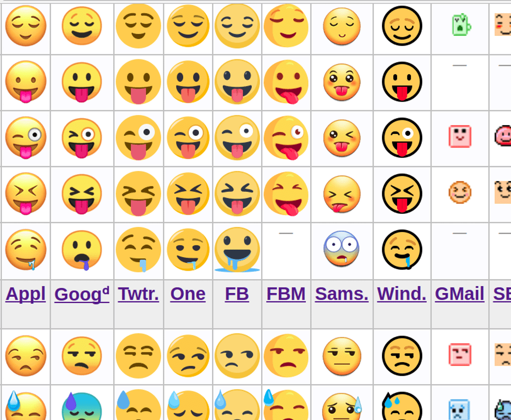Viewport: 511px width, 420px height.
Task: Select FBM tongue-out face with open eyes
Action: [286, 82]
